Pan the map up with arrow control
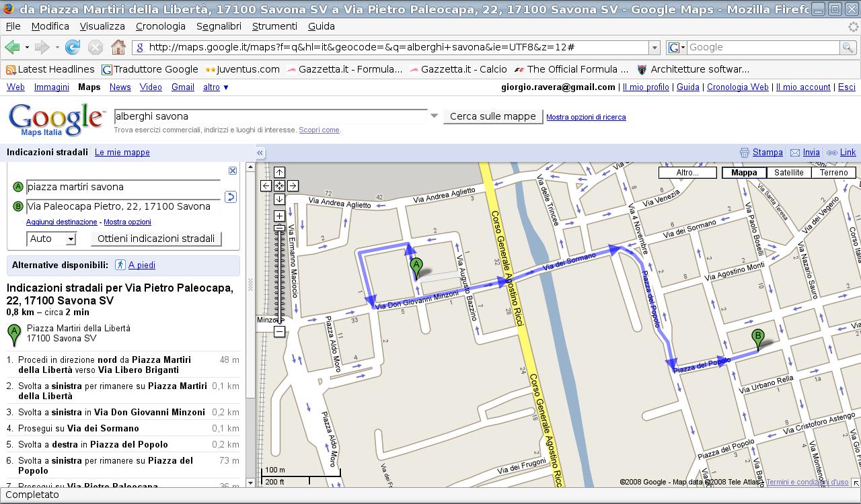This screenshot has width=861, height=504. pyautogui.click(x=279, y=173)
